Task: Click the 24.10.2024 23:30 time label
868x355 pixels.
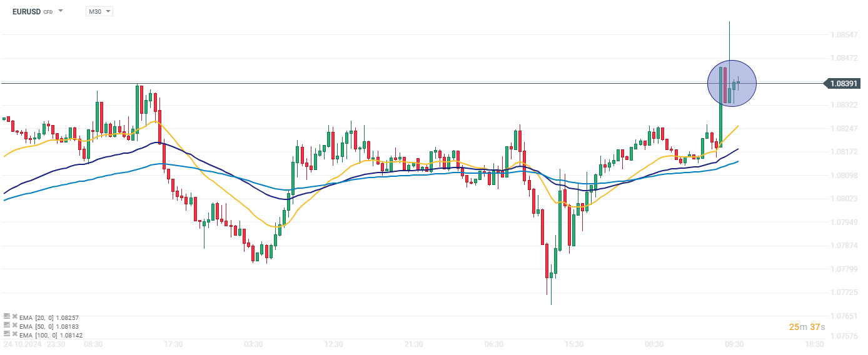Action: tap(35, 344)
